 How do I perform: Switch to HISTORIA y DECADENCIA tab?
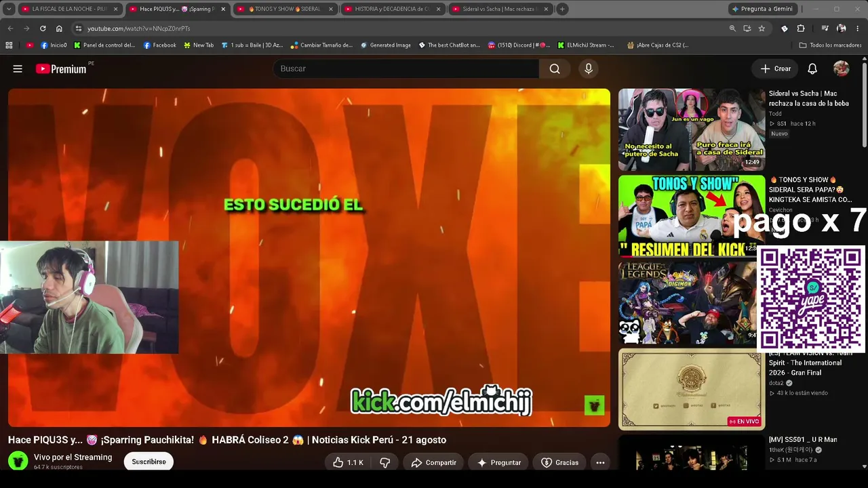tap(393, 9)
